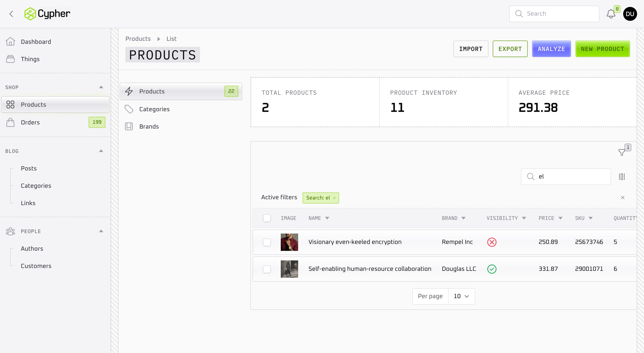Sort by PRICE column
Screen dimensions: 644x353
[x=550, y=218]
